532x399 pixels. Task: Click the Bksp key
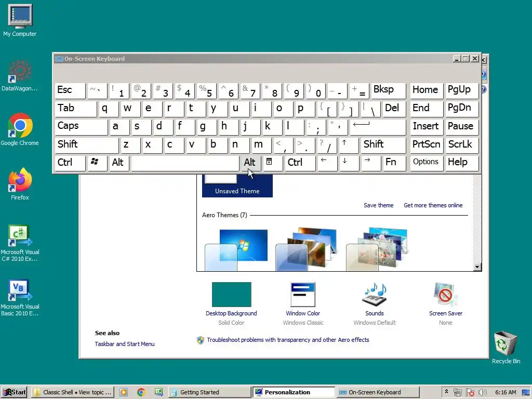(388, 90)
